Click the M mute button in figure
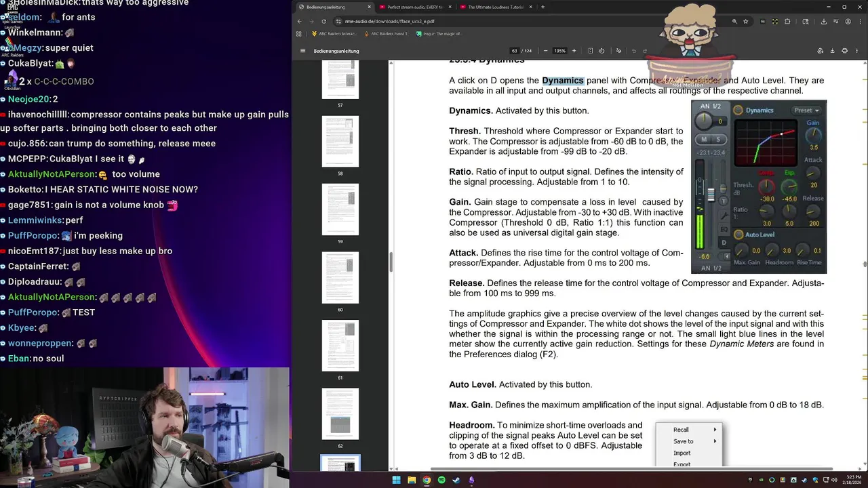The width and height of the screenshot is (868, 488). pyautogui.click(x=704, y=139)
